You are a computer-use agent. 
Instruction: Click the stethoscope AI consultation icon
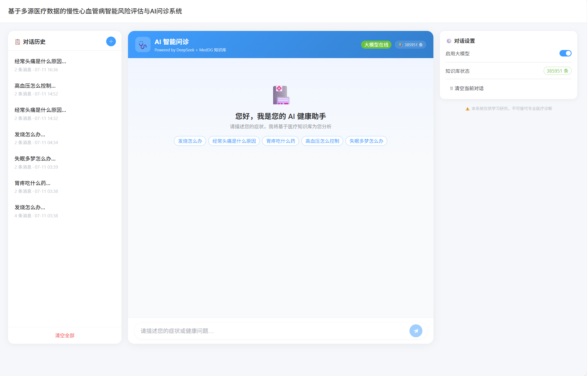(x=143, y=45)
